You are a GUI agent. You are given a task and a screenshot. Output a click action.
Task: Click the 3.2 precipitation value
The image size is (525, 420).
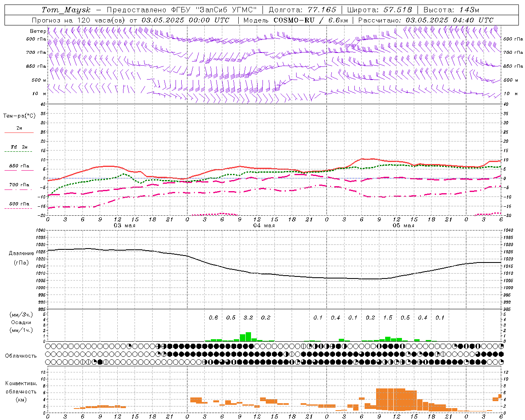click(x=248, y=317)
